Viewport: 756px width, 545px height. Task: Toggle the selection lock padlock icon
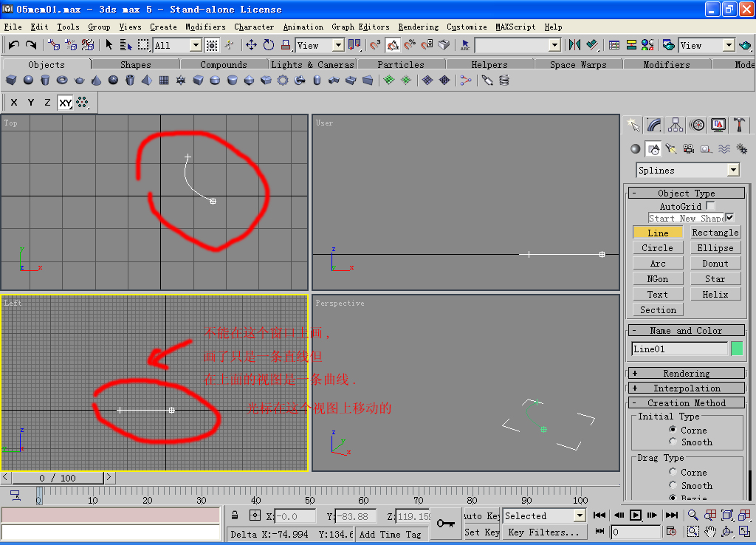click(235, 515)
